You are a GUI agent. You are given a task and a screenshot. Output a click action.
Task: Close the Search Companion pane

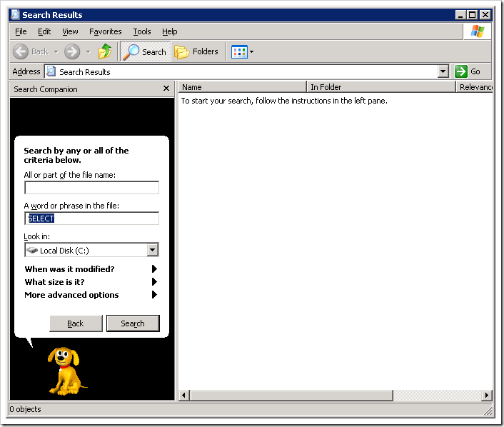click(166, 89)
